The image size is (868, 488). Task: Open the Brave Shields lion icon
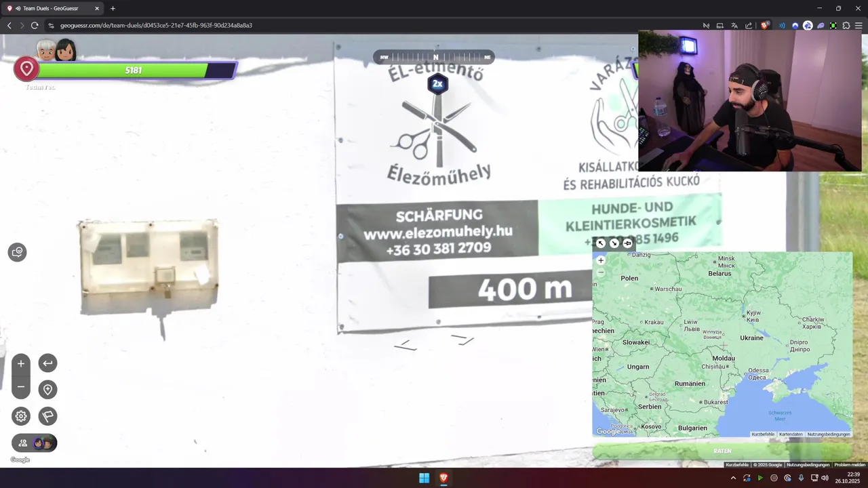[764, 26]
